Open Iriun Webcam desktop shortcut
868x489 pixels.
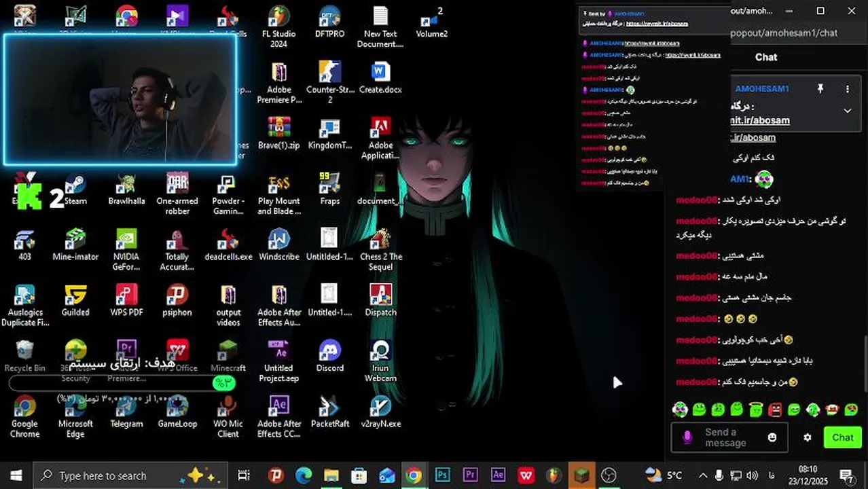[380, 361]
